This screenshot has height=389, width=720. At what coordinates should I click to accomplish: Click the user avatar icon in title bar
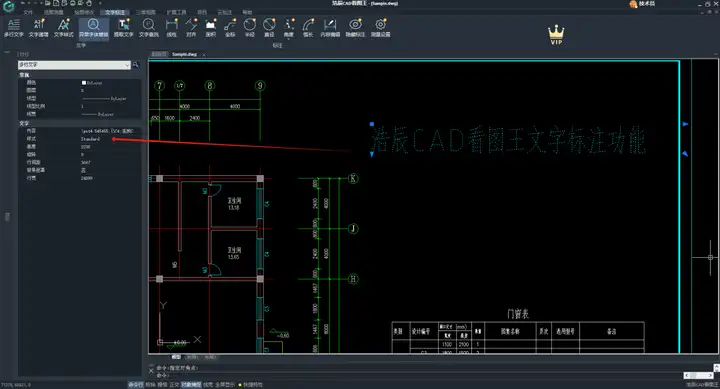pyautogui.click(x=633, y=4)
